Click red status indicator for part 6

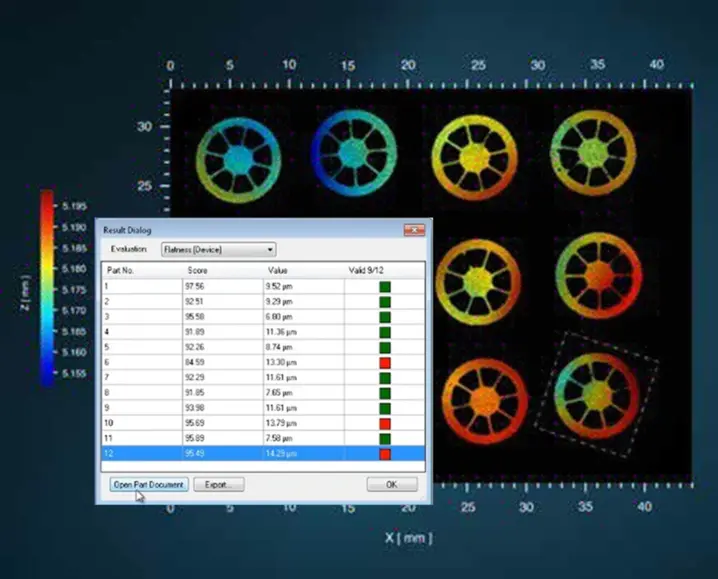[384, 363]
